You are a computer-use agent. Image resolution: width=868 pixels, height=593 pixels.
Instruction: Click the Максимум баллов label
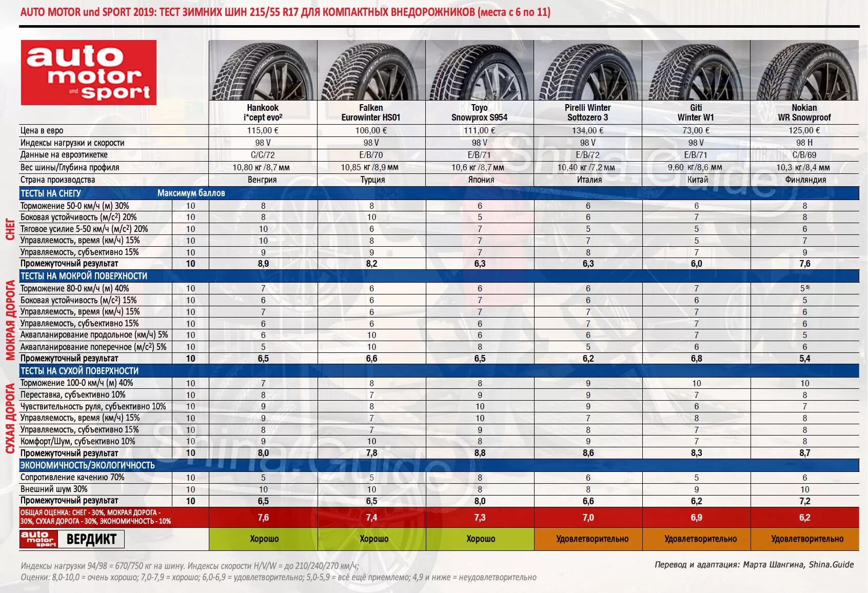(191, 193)
